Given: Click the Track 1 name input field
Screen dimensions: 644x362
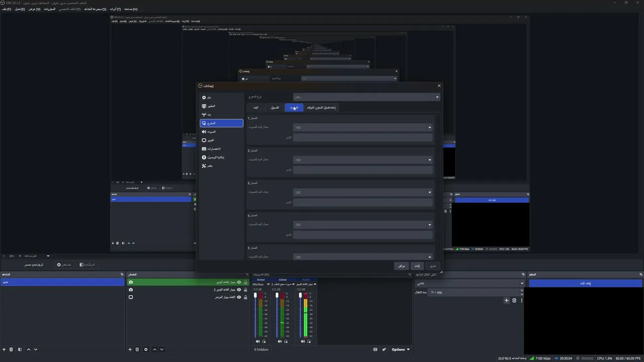Looking at the screenshot, I should pyautogui.click(x=363, y=137).
